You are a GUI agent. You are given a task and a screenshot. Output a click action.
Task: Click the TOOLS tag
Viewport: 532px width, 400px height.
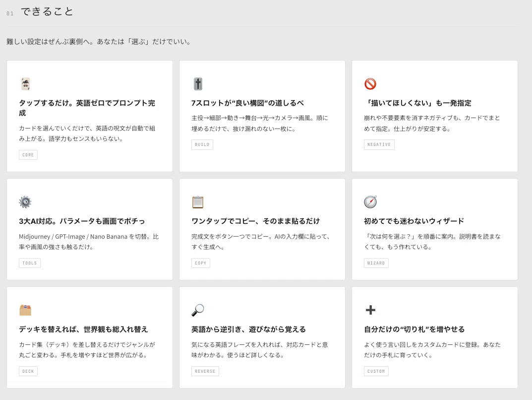(30, 263)
